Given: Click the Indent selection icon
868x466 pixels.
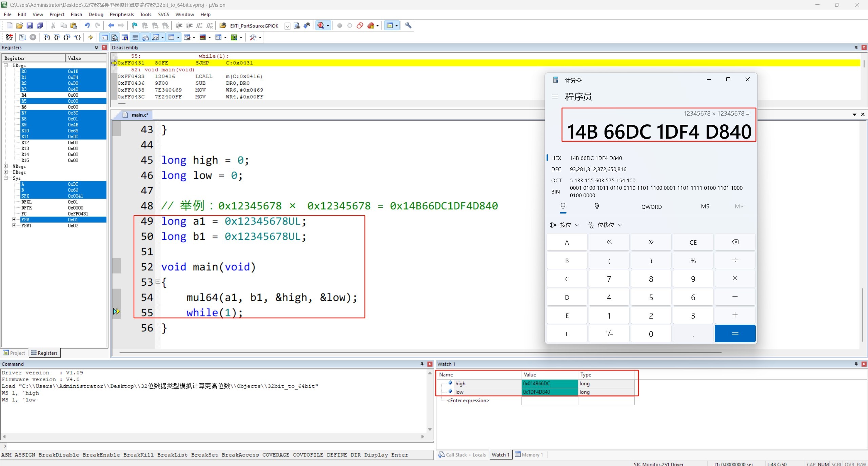Looking at the screenshot, I should pyautogui.click(x=179, y=25).
